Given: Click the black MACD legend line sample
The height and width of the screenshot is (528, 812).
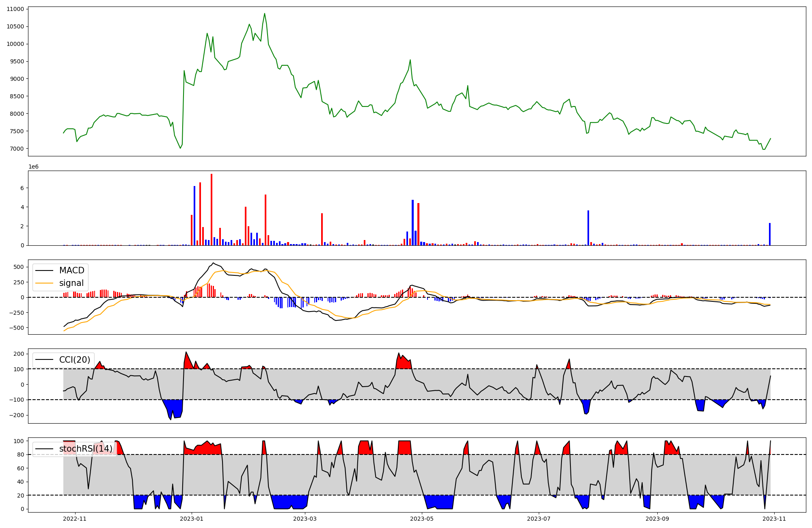Looking at the screenshot, I should point(44,270).
